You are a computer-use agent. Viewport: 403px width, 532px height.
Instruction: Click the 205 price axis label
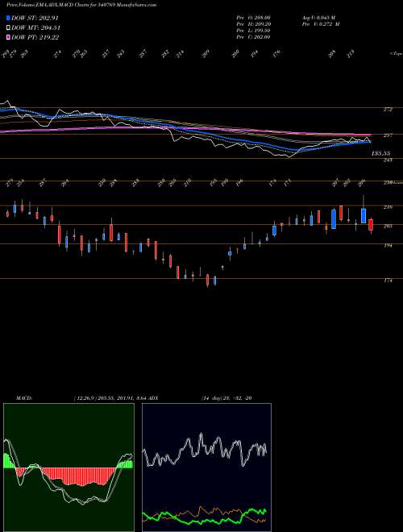click(x=388, y=225)
